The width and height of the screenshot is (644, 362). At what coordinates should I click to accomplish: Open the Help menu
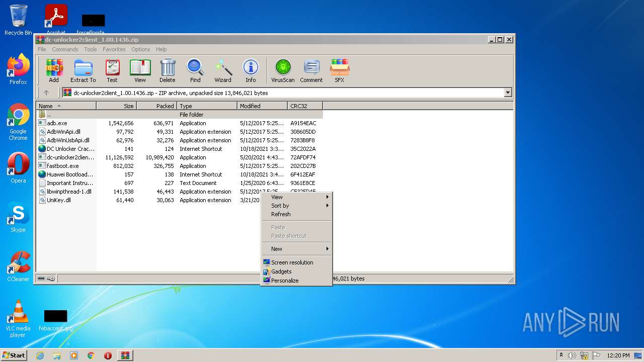[x=161, y=49]
